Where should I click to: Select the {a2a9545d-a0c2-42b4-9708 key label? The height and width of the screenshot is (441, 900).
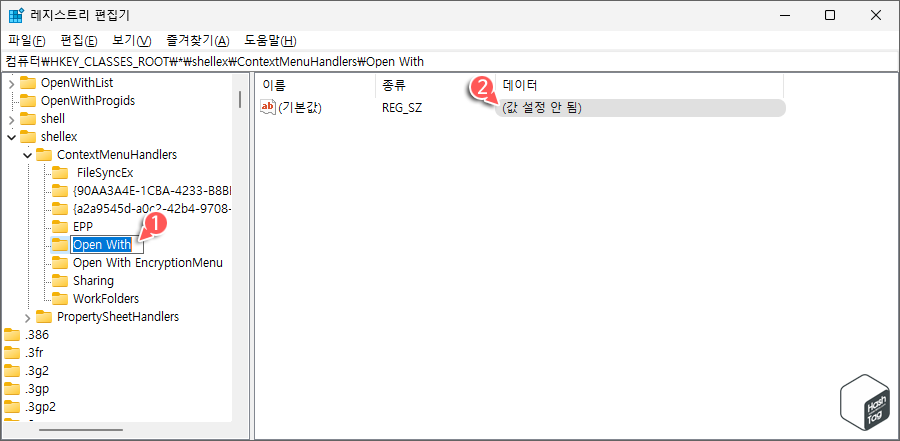point(152,208)
